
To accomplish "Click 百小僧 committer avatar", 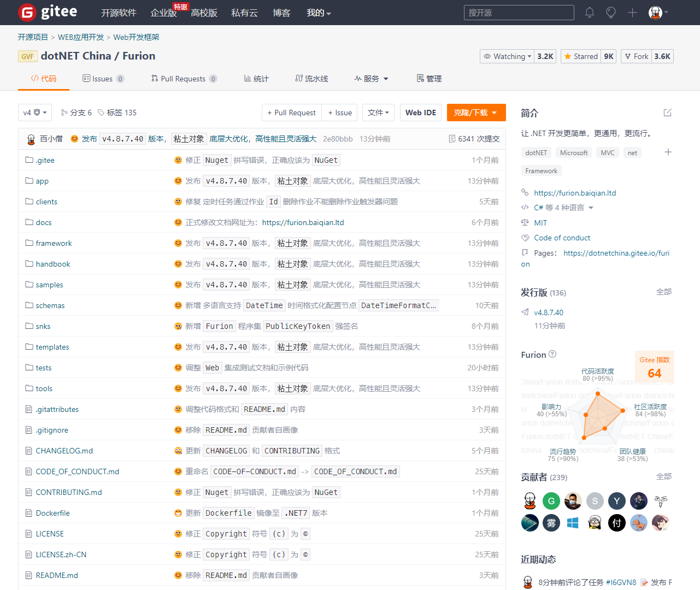I will tap(31, 139).
